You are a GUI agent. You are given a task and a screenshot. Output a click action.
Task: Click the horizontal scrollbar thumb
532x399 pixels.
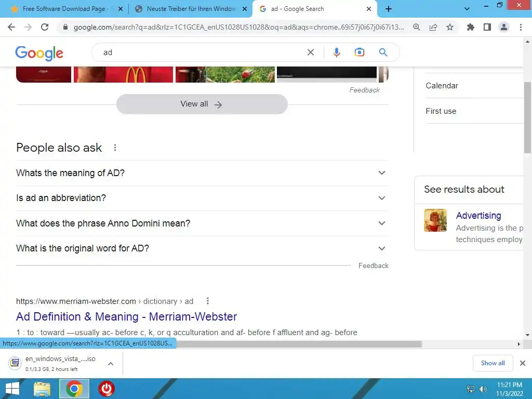pyautogui.click(x=299, y=344)
